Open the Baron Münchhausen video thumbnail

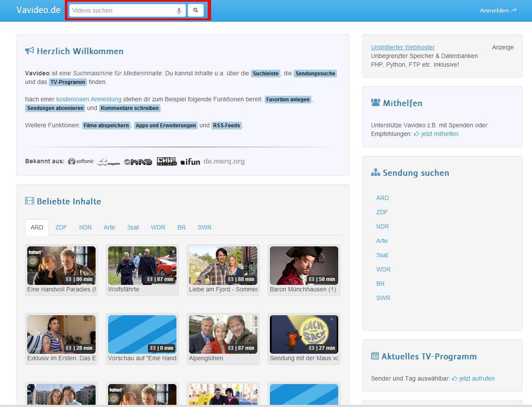[304, 265]
